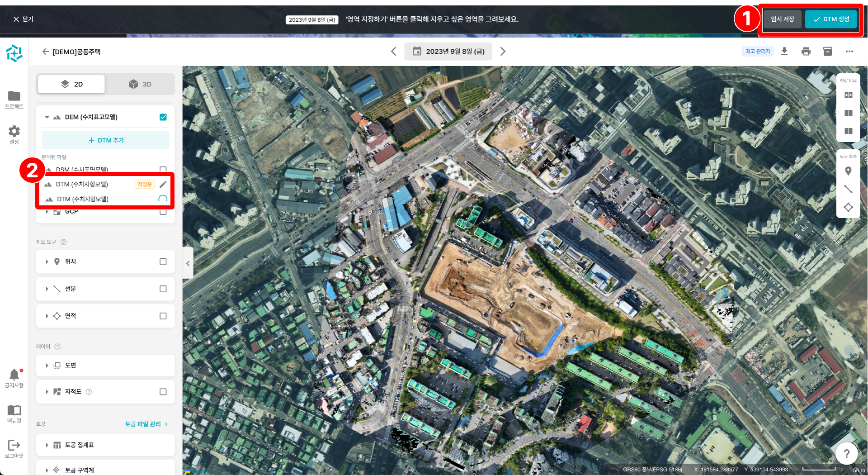This screenshot has width=868, height=475.
Task: Open the notifications bell in sidebar
Action: pyautogui.click(x=14, y=375)
